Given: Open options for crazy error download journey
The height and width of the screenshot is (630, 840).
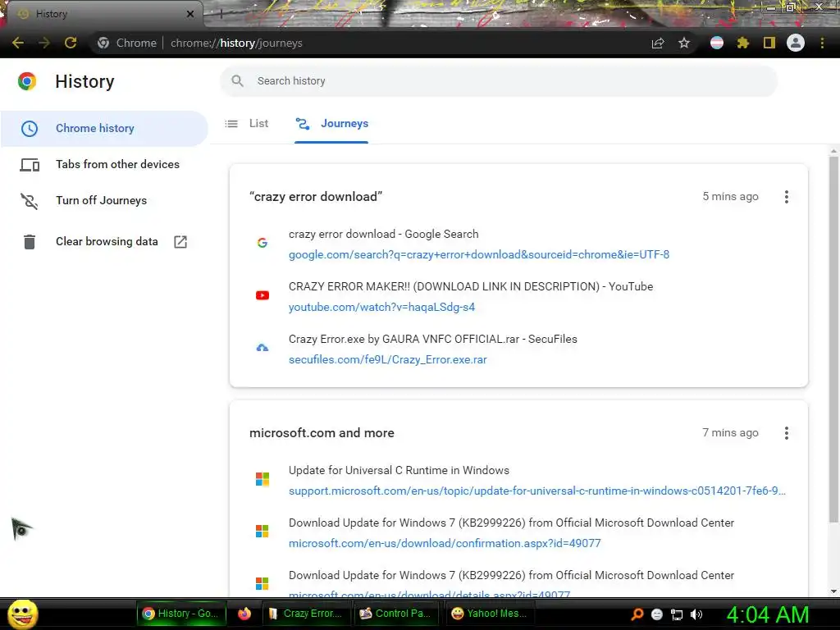Looking at the screenshot, I should pos(787,197).
